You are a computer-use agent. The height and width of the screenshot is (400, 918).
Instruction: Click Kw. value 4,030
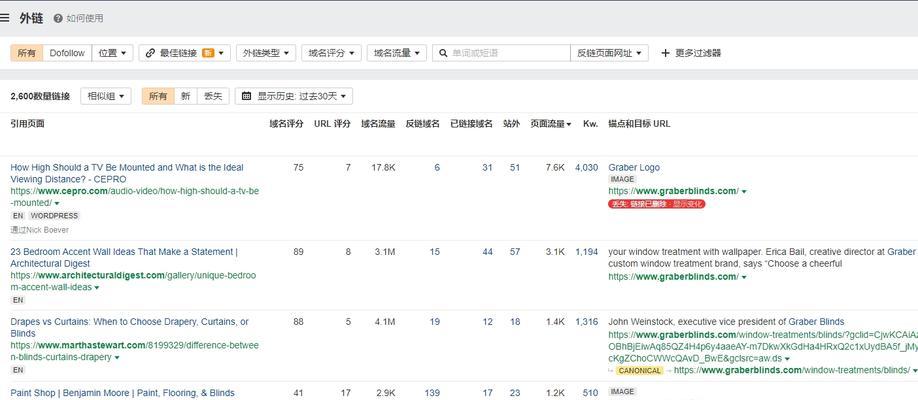587,167
